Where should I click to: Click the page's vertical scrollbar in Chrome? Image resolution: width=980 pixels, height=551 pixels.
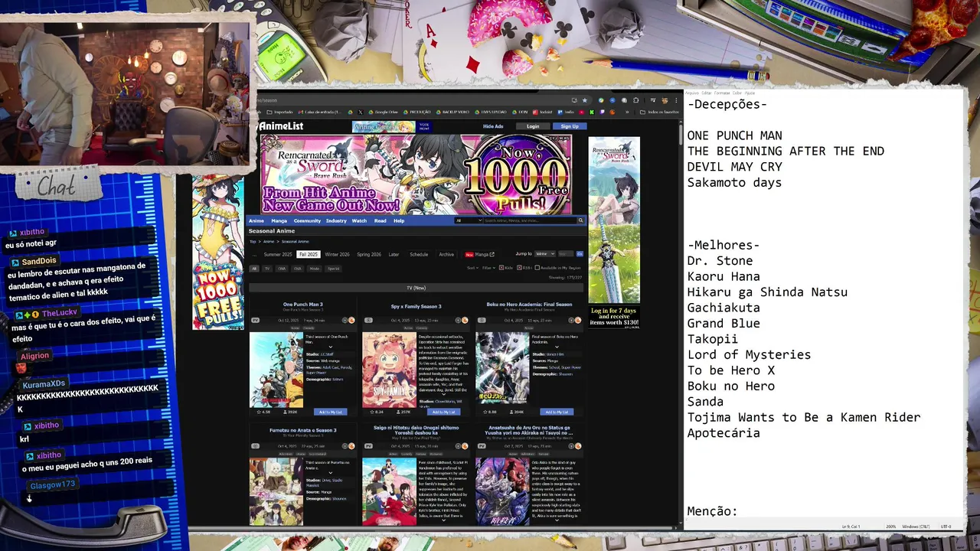(680, 134)
